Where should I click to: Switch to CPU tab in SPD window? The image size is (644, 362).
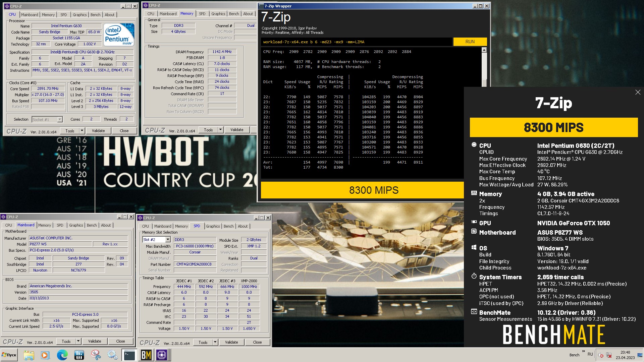click(145, 226)
